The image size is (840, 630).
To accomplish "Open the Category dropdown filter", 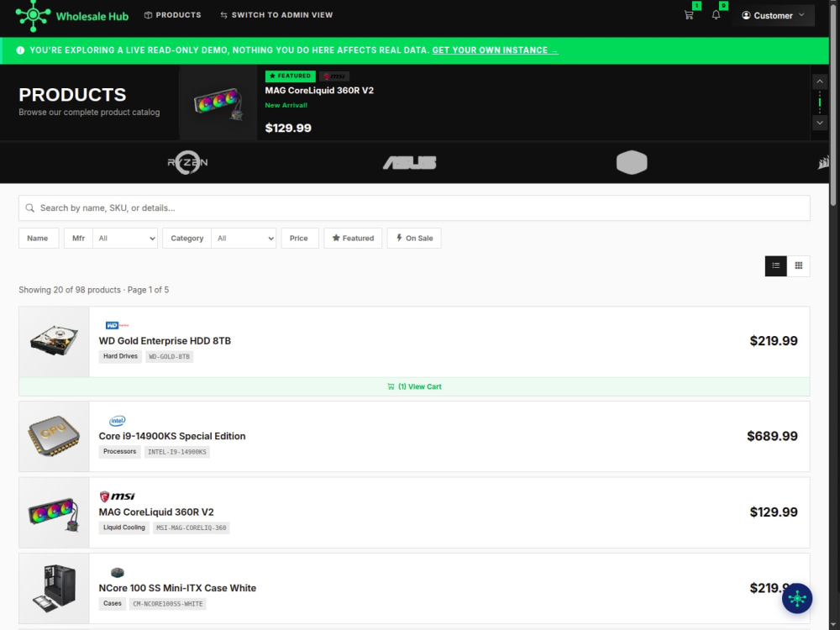I will click(x=244, y=239).
